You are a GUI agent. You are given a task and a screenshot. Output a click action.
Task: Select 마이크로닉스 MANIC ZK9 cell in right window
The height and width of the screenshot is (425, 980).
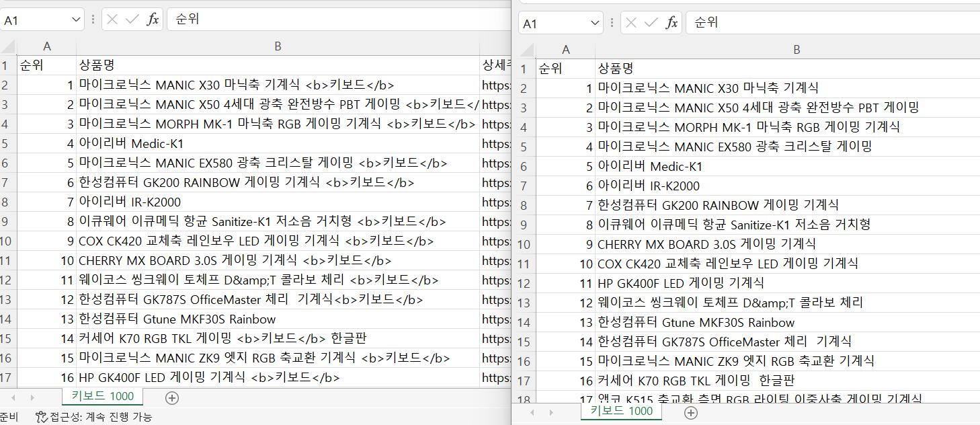point(787,361)
